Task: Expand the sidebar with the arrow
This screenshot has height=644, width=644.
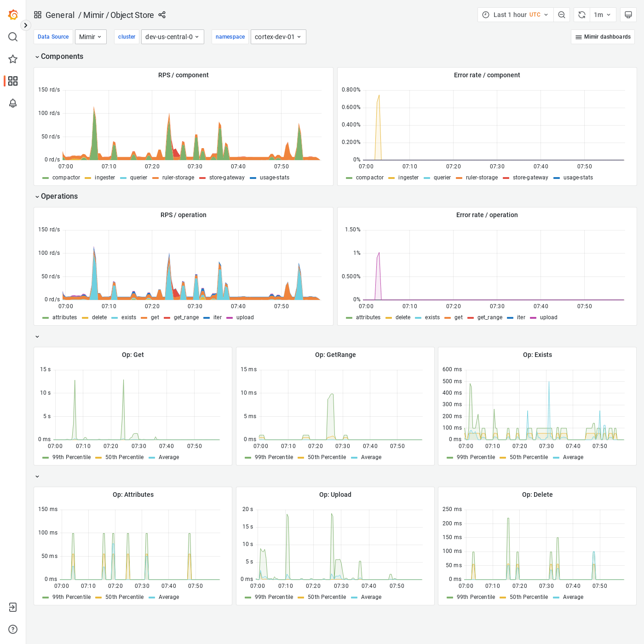Action: (25, 25)
